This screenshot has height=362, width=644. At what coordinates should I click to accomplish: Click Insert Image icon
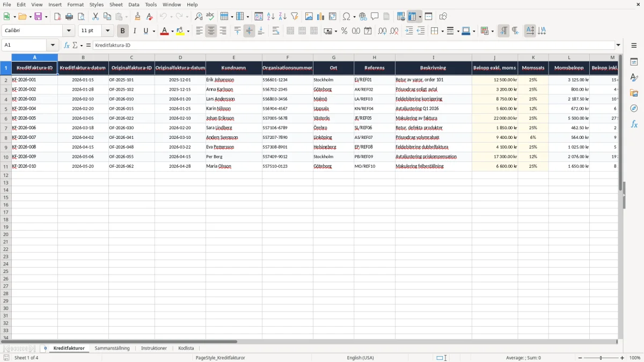[309, 17]
